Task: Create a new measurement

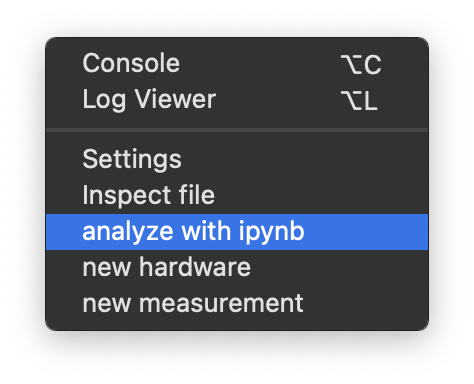Action: coord(237,303)
